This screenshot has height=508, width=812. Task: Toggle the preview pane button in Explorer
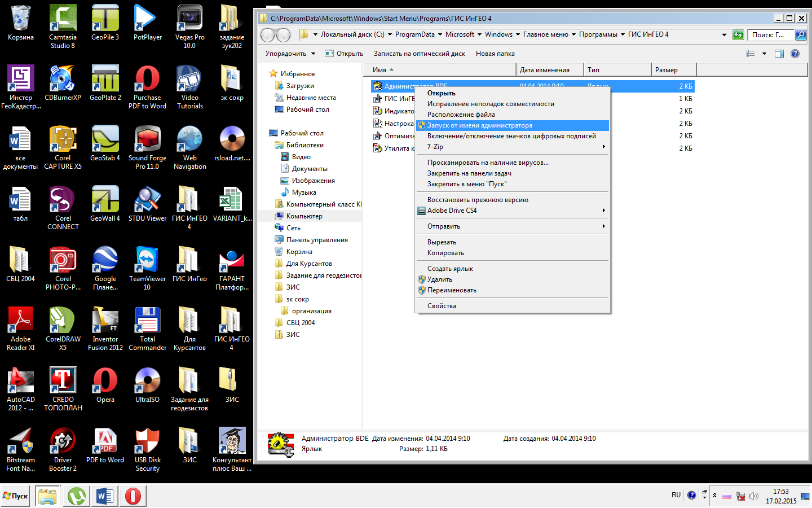click(779, 54)
